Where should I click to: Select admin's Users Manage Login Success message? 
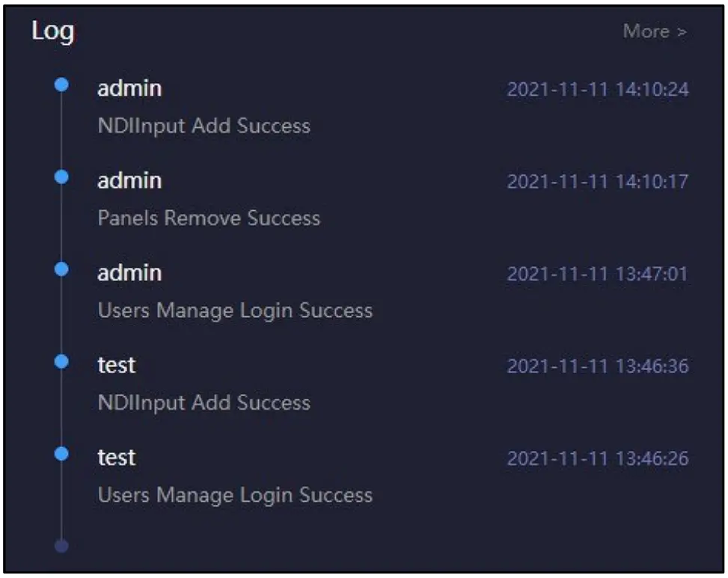click(235, 310)
